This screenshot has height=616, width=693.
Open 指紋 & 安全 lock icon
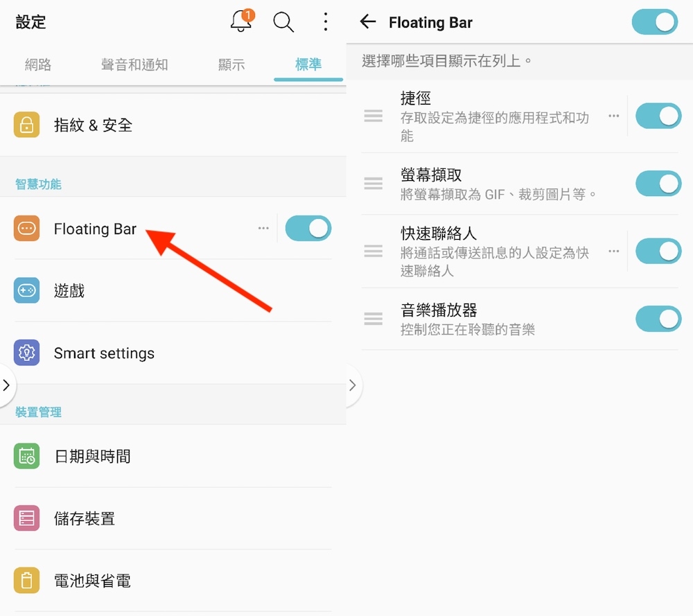tap(26, 125)
